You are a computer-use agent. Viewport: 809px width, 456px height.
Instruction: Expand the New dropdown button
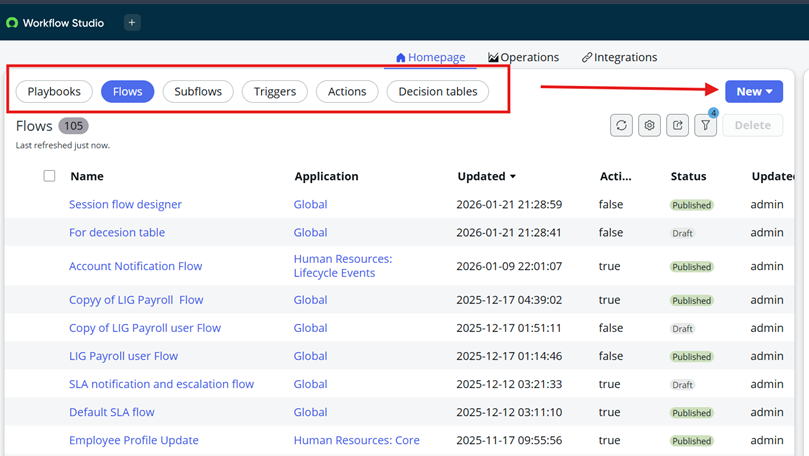[x=754, y=91]
